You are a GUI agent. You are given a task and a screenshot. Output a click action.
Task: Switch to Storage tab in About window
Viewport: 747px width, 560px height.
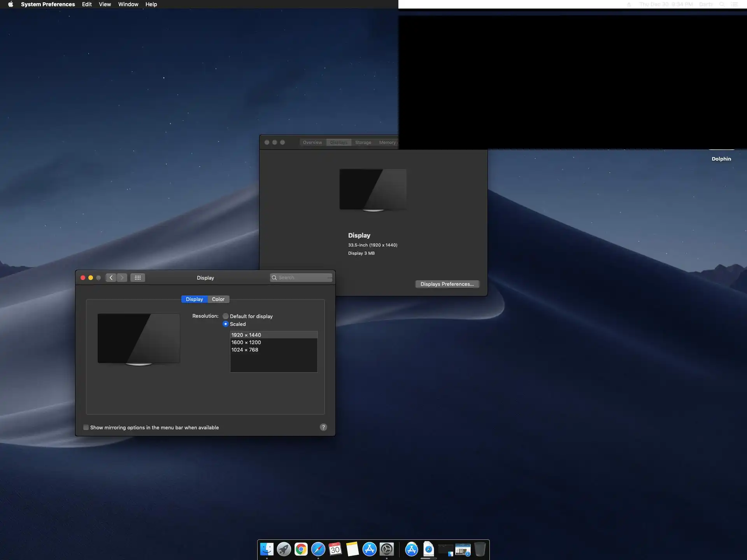(363, 142)
